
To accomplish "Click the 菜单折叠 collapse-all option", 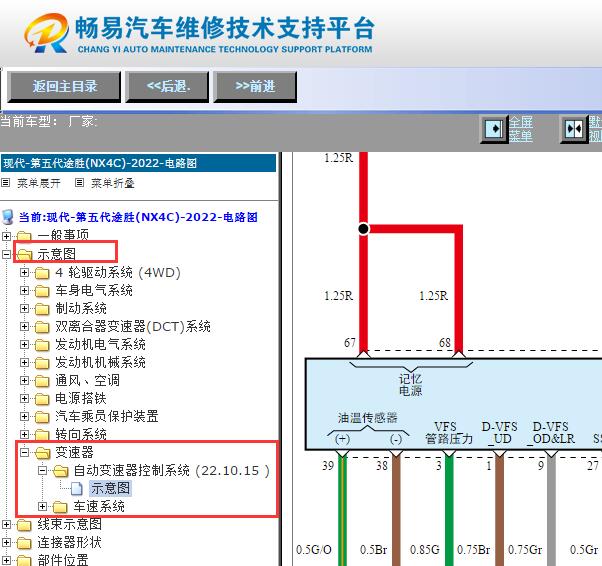I will pyautogui.click(x=113, y=183).
